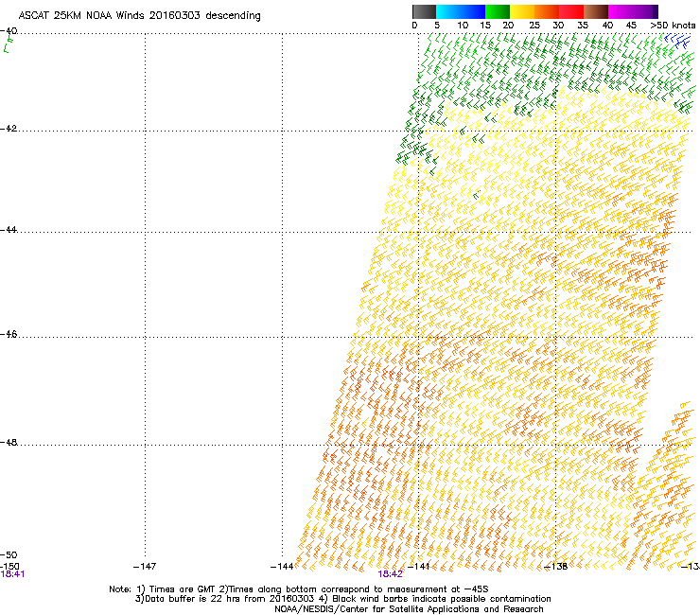This screenshot has width=700, height=615.
Task: Click the latitude label '-42'
Action: click(9, 129)
